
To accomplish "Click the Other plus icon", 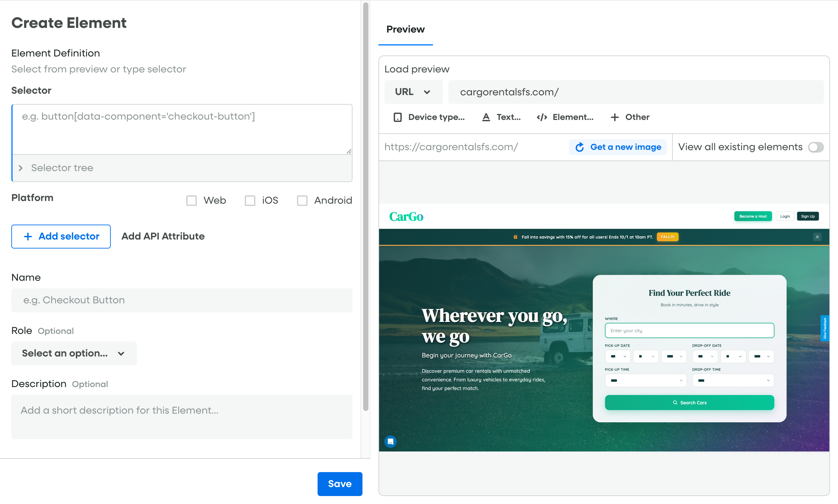I will click(615, 117).
